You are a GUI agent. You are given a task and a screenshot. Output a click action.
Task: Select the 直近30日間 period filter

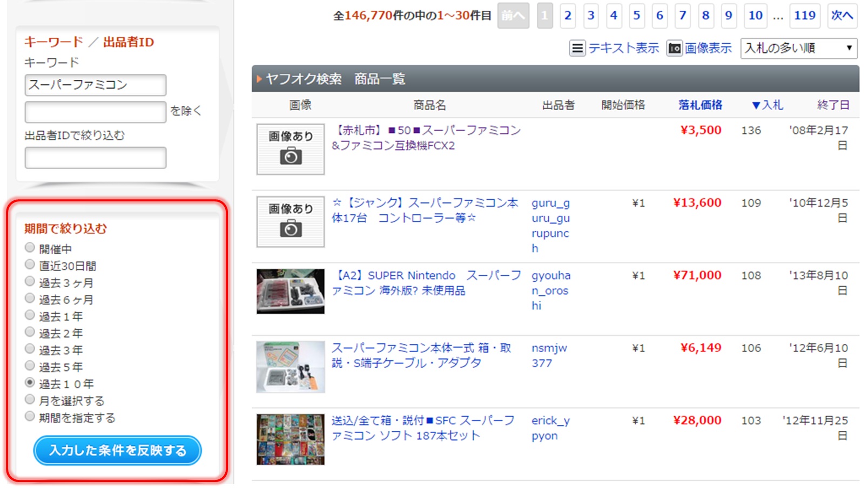(x=30, y=265)
